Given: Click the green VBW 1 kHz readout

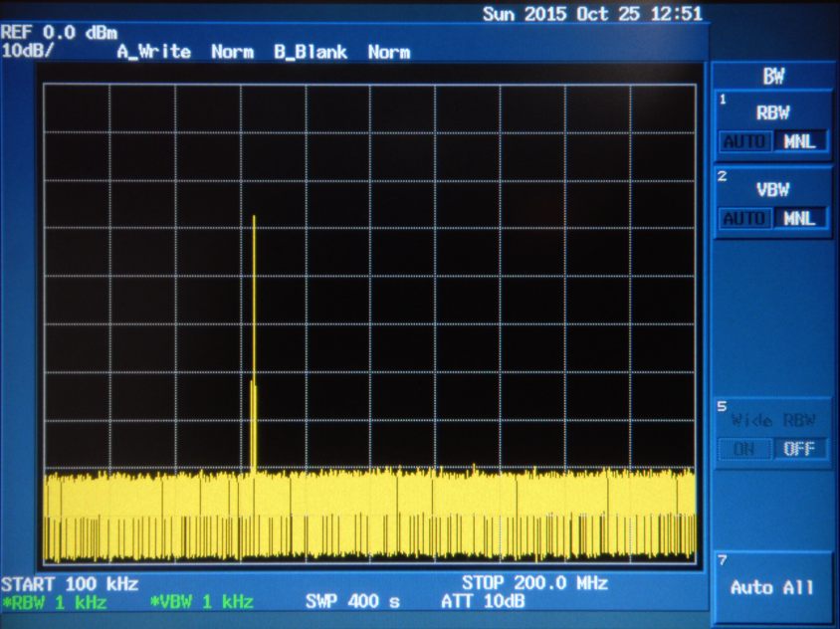Looking at the screenshot, I should [201, 602].
